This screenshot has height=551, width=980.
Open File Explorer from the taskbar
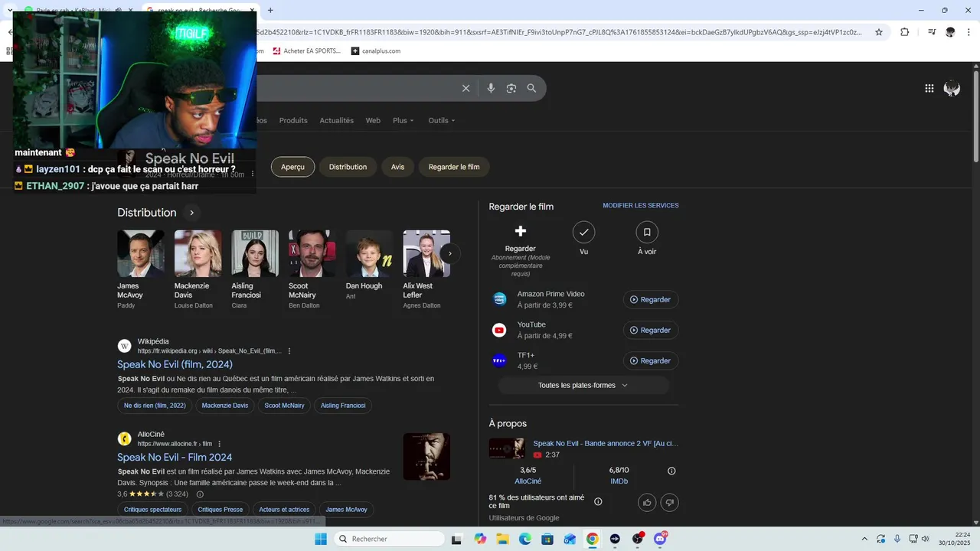502,539
